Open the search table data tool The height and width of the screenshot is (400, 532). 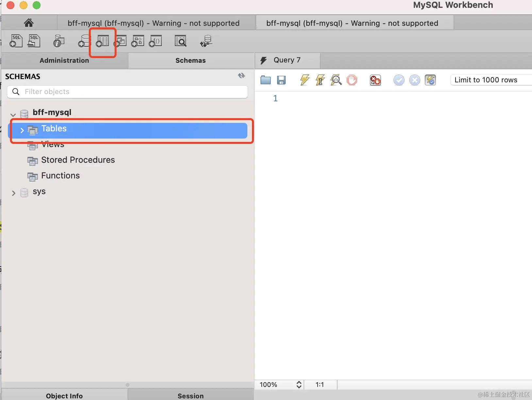(181, 41)
